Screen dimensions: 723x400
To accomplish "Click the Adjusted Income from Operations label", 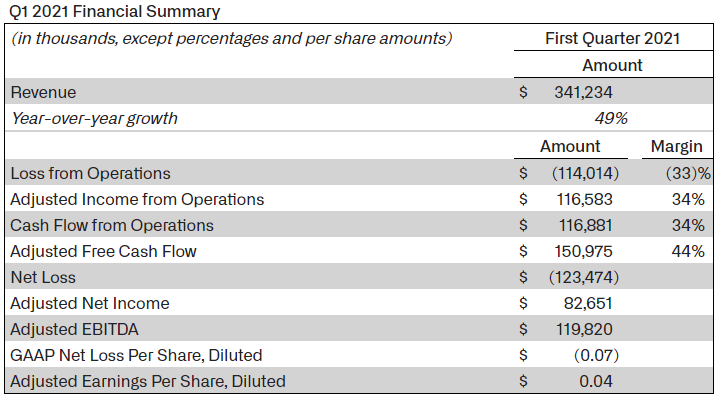I will click(x=137, y=199).
